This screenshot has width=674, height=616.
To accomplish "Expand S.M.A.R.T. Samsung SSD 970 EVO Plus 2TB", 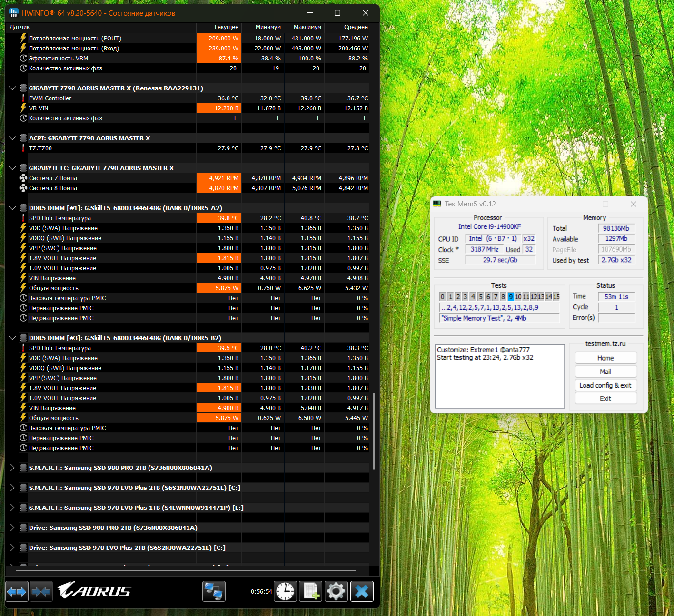I will [12, 488].
